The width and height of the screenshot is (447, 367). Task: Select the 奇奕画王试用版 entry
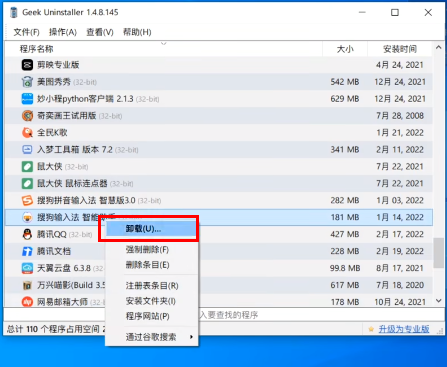[66, 116]
